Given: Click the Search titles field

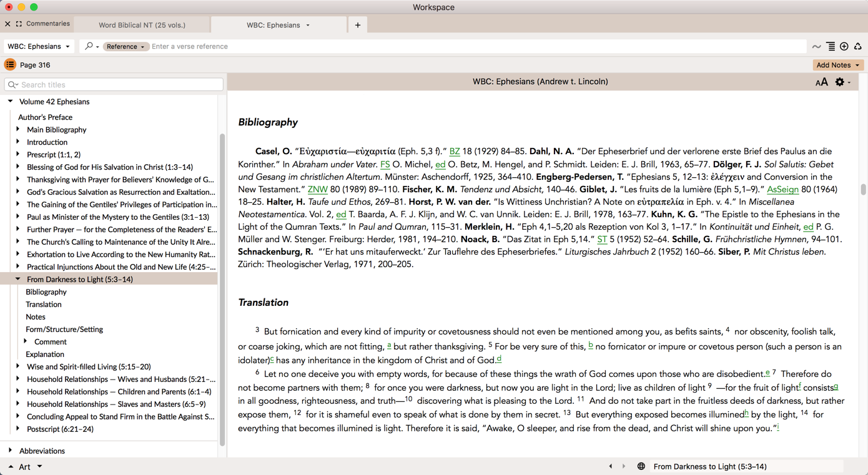Looking at the screenshot, I should point(114,84).
